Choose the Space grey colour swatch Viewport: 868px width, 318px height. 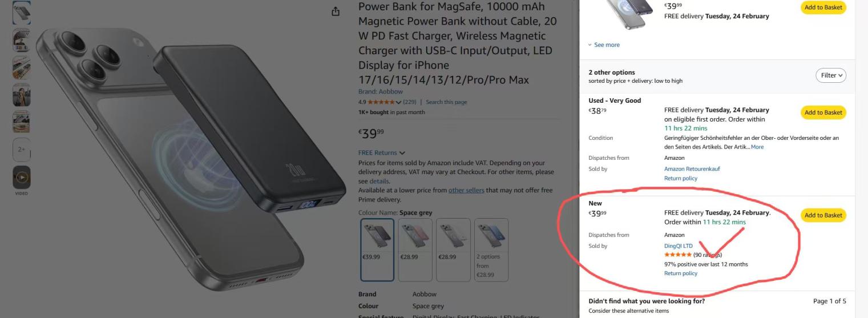pyautogui.click(x=377, y=249)
